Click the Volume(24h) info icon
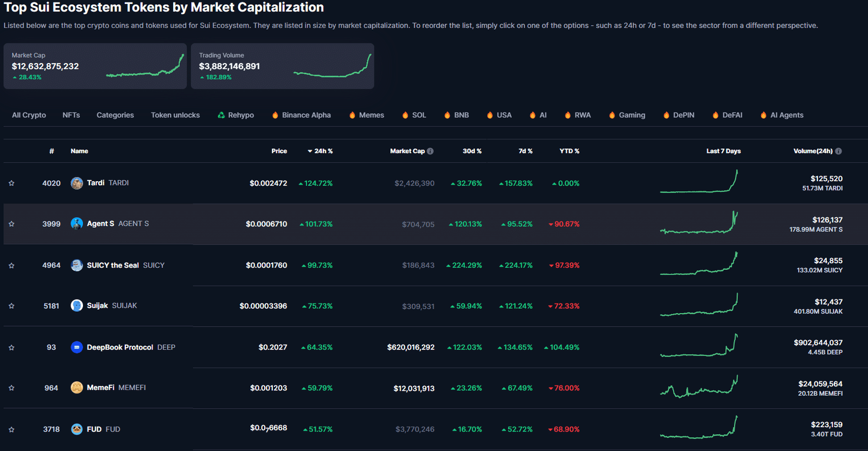 (838, 151)
